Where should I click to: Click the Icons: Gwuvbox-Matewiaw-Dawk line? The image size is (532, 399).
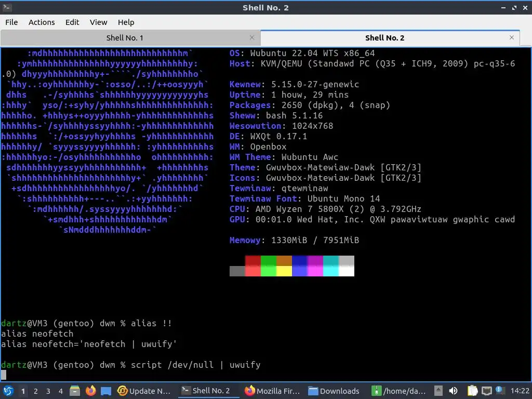(325, 178)
